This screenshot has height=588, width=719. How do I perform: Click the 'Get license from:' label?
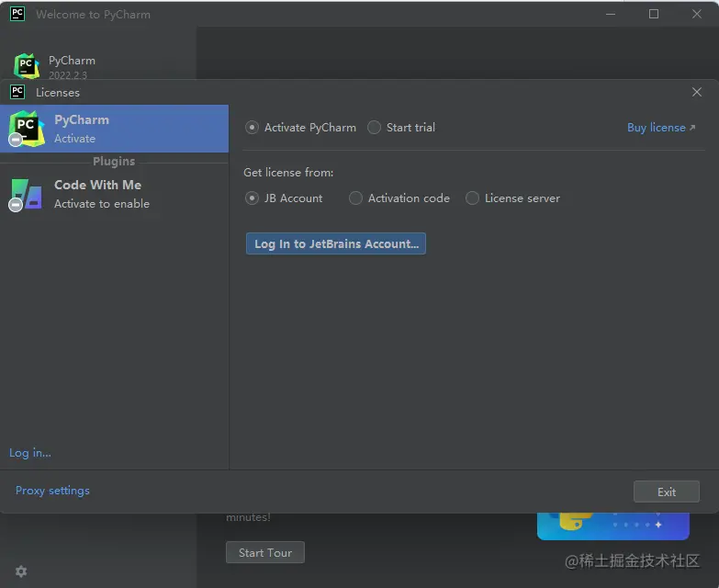point(288,173)
